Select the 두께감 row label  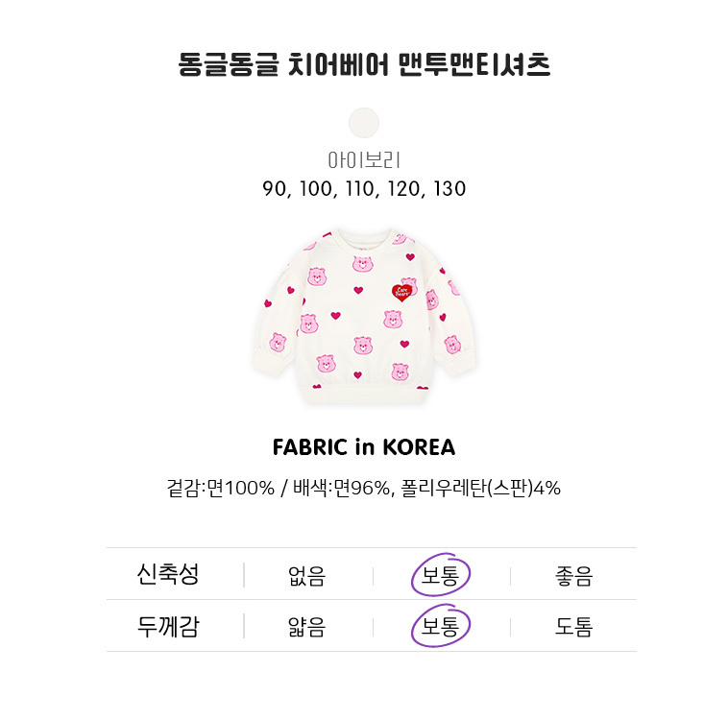pos(168,627)
